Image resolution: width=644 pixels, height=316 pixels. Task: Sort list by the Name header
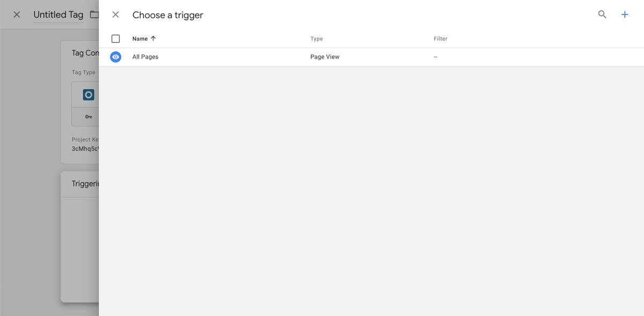(x=140, y=39)
